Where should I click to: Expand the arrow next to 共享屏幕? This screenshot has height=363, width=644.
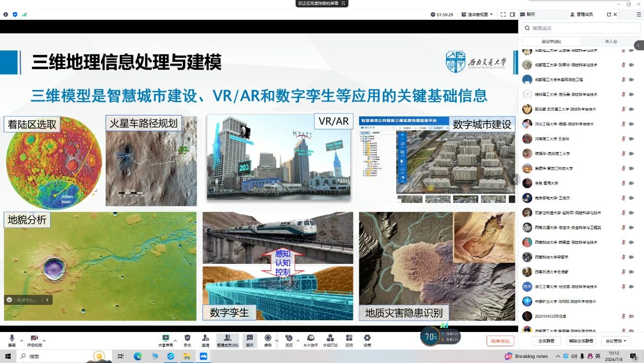pos(175,340)
